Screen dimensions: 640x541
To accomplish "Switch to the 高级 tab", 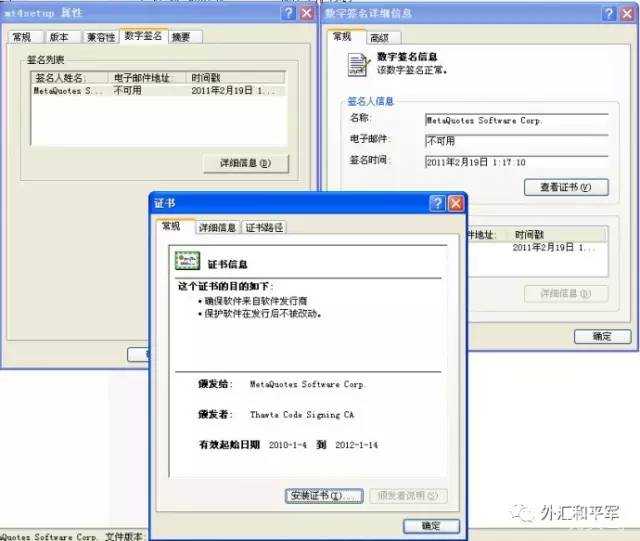I will click(x=379, y=37).
